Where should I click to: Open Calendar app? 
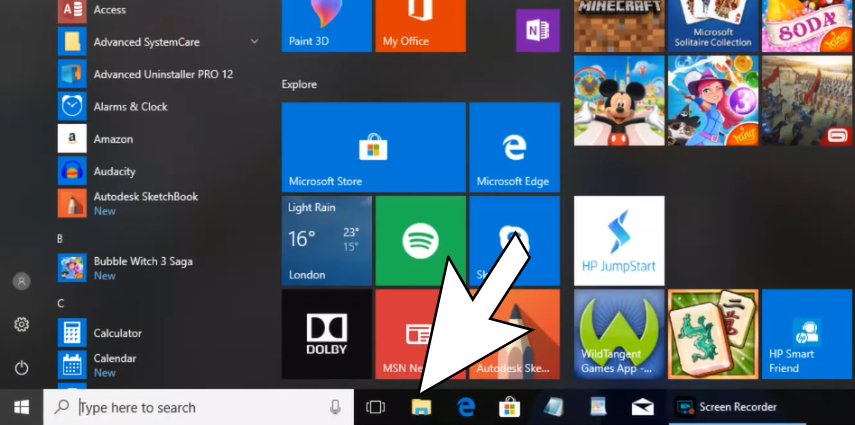pyautogui.click(x=158, y=365)
